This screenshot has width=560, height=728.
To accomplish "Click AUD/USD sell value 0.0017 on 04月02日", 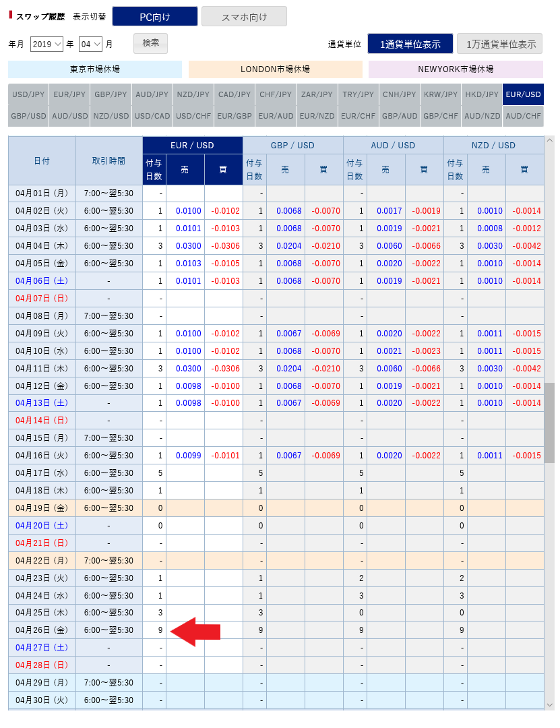I will tap(389, 211).
